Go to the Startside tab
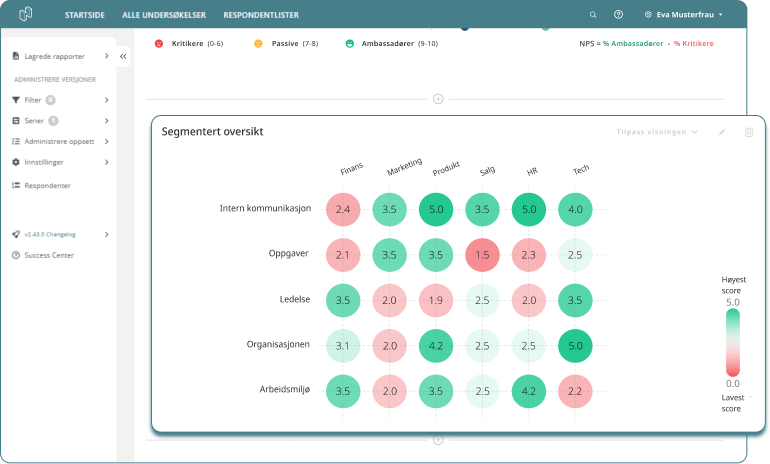The image size is (770, 464). (x=84, y=16)
